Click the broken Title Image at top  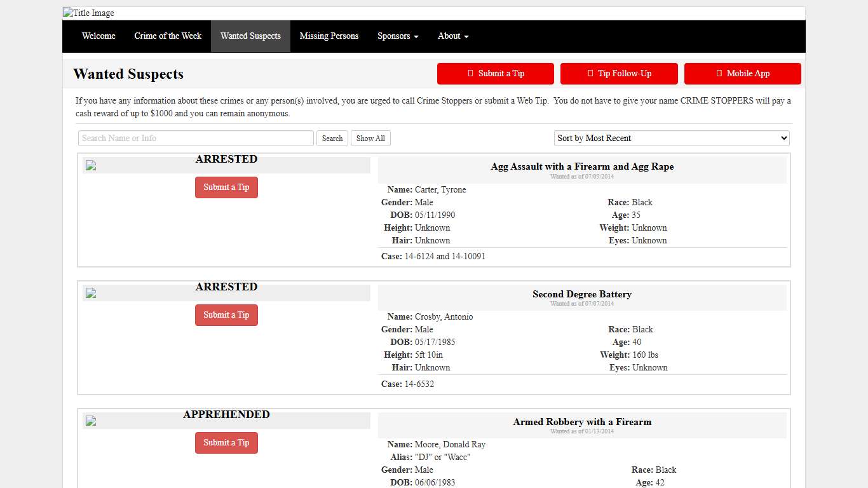[x=89, y=13]
